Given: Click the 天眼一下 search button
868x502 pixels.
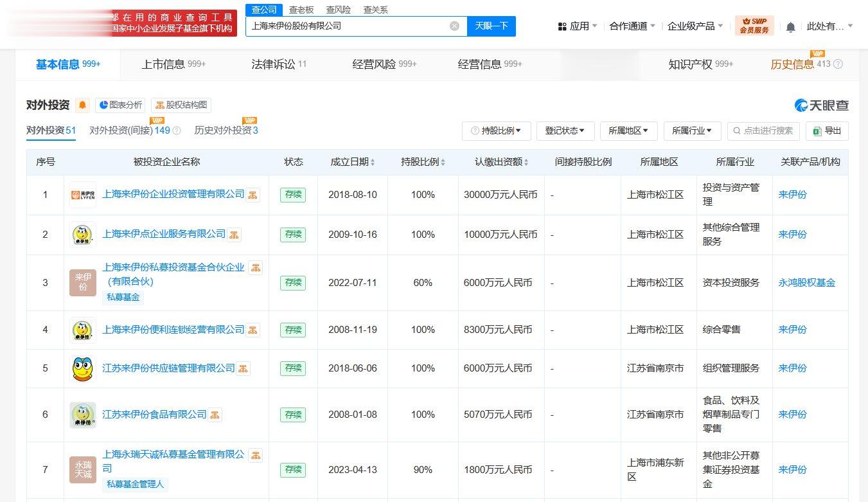Looking at the screenshot, I should point(492,26).
